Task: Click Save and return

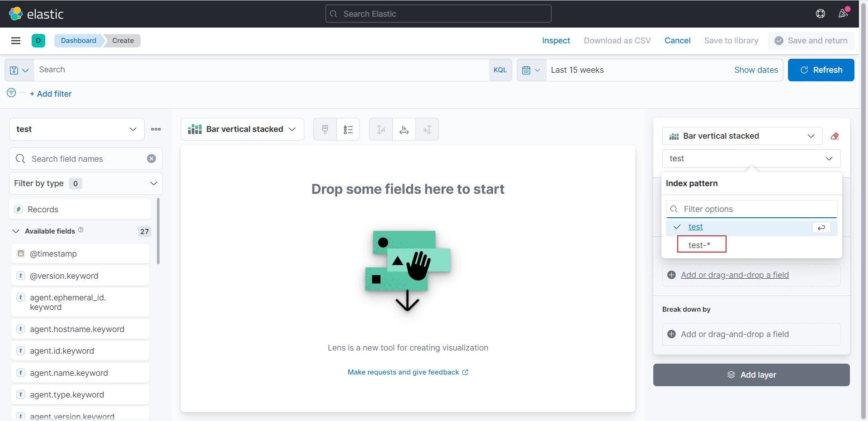Action: coord(811,41)
